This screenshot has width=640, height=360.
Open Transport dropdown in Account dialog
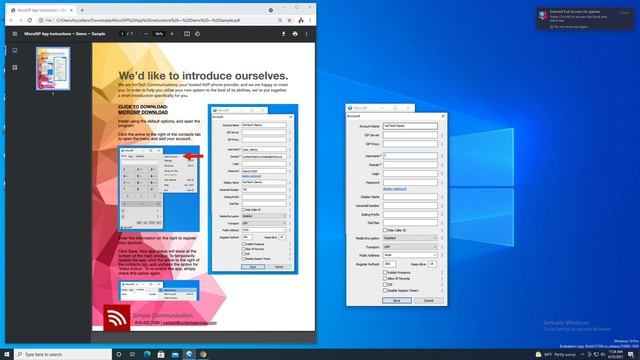[410, 247]
